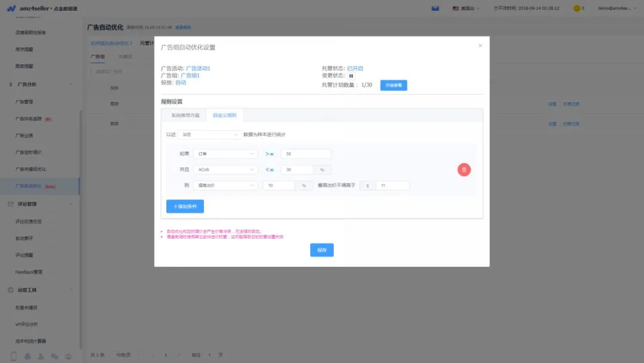The width and height of the screenshot is (644, 363).
Task: Switch to background 广告组 tab
Action: [x=98, y=57]
